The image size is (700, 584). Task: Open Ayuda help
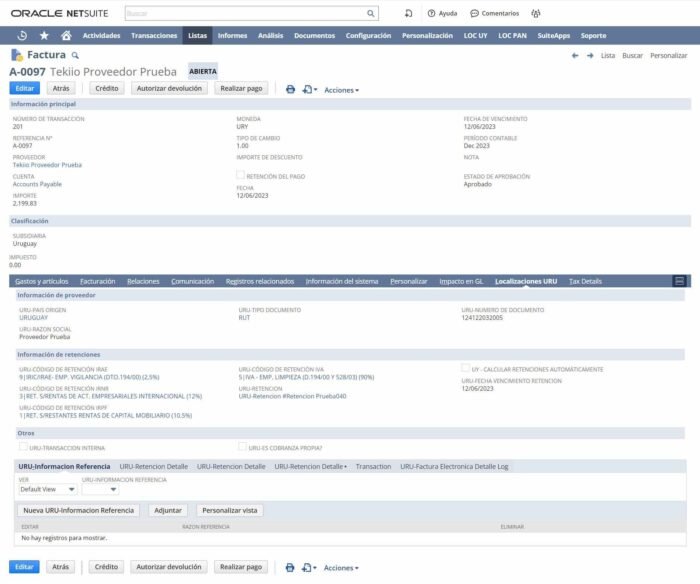click(x=442, y=13)
